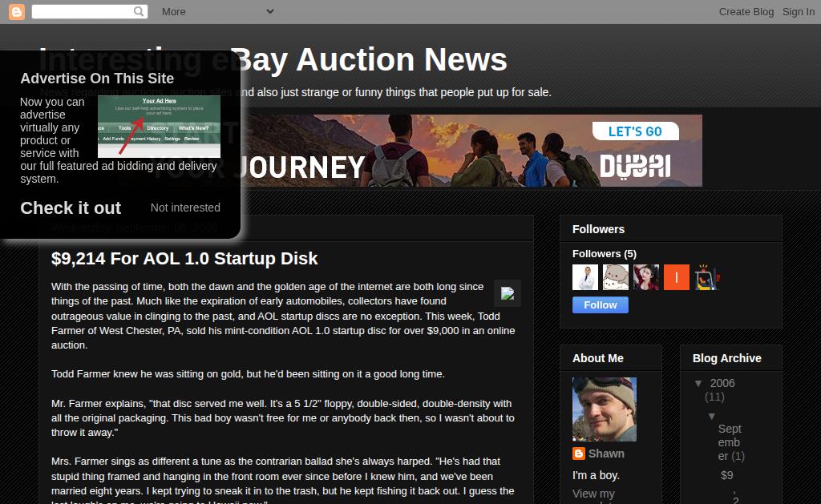821x504 pixels.
Task: Click the Follow button
Action: (600, 305)
